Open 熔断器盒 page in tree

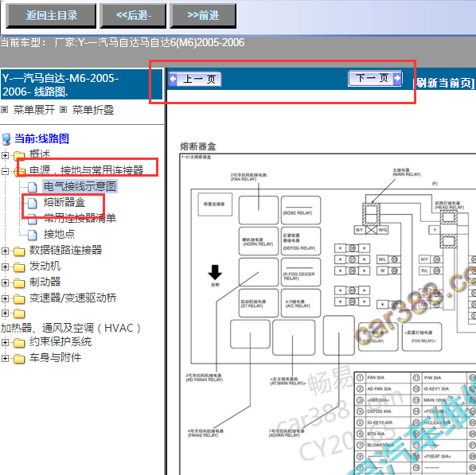click(64, 202)
